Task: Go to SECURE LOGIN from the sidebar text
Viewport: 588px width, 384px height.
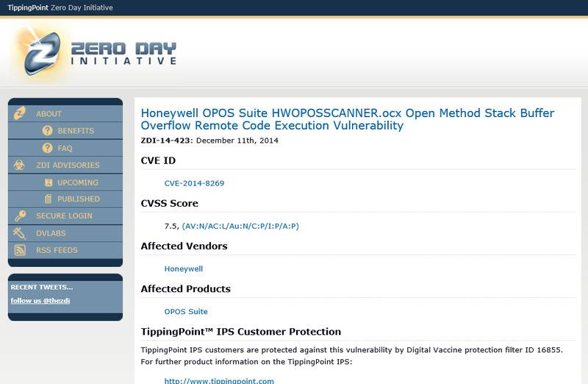Action: 64,216
